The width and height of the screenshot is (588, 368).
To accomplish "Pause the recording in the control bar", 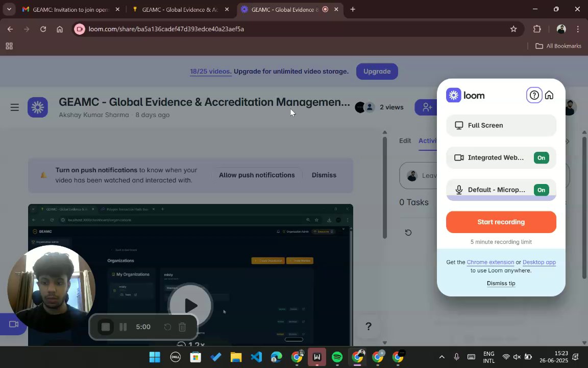I will point(123,327).
